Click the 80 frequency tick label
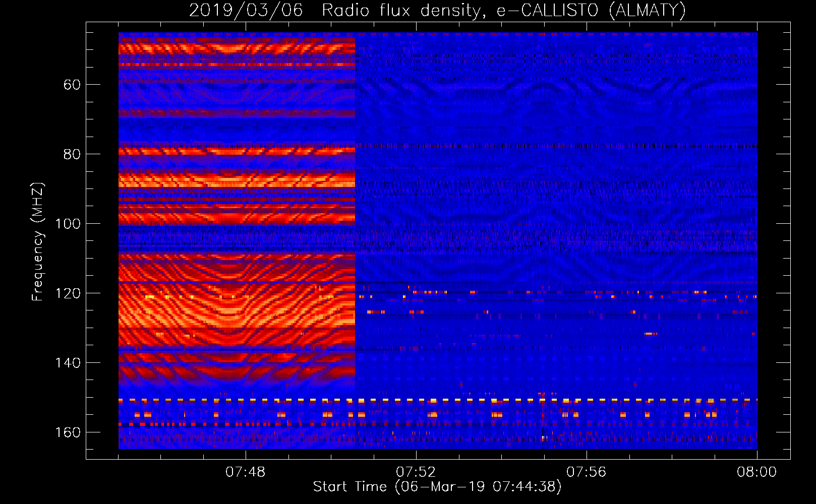The height and width of the screenshot is (504, 816). (x=72, y=154)
